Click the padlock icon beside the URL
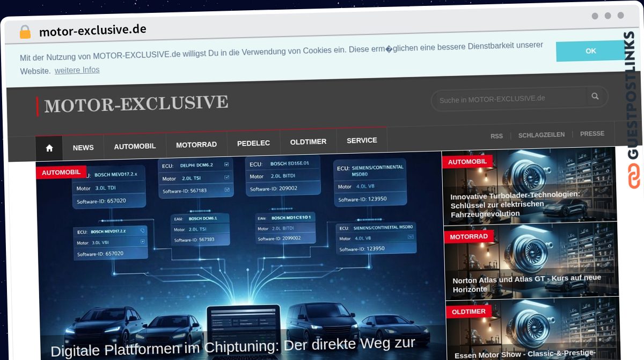The width and height of the screenshot is (644, 360). coord(25,32)
